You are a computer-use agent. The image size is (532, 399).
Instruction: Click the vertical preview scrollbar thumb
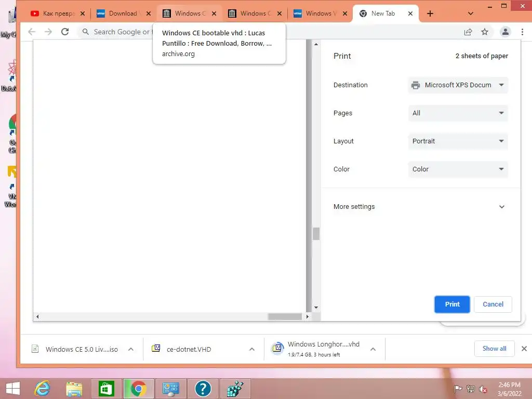(316, 234)
